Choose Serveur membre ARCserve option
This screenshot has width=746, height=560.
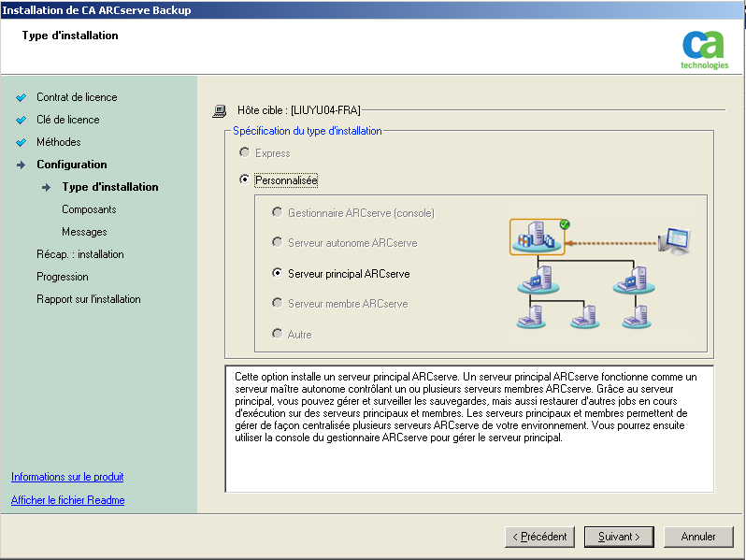click(277, 303)
